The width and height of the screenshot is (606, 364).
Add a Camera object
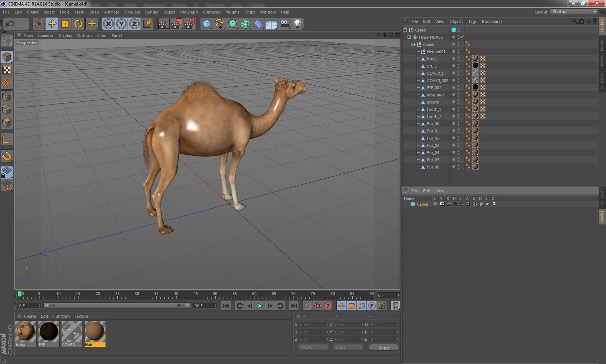tap(284, 24)
